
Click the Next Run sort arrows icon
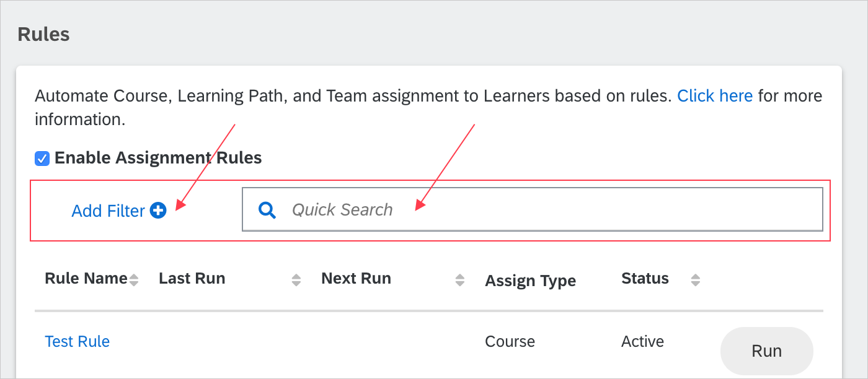point(459,280)
